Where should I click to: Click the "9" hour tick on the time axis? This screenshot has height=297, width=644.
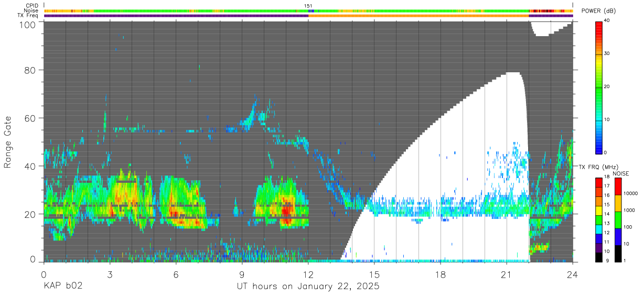[242, 273]
